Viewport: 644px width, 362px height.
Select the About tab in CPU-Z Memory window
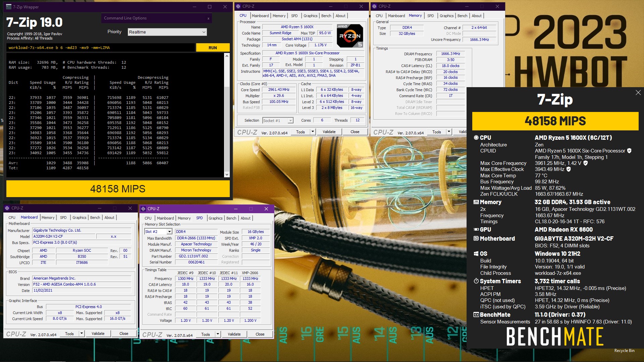pyautogui.click(x=476, y=16)
